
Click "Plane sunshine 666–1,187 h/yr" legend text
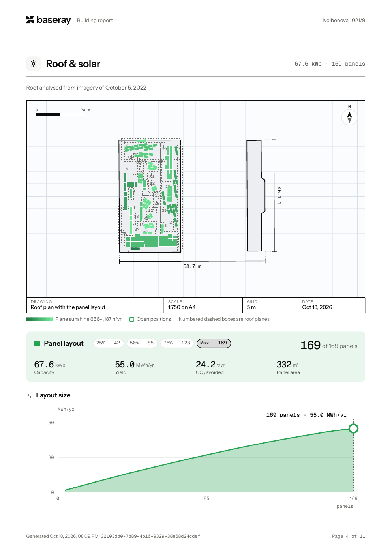point(88,319)
